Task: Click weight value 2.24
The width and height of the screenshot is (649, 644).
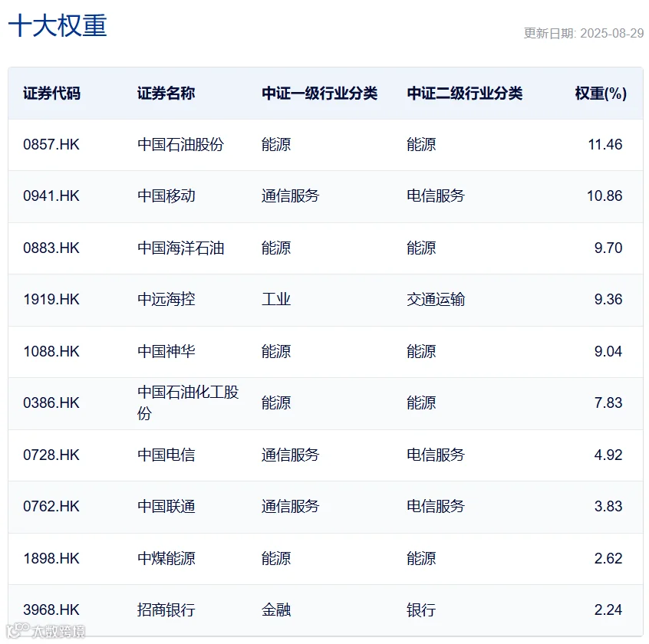Action: click(x=608, y=609)
